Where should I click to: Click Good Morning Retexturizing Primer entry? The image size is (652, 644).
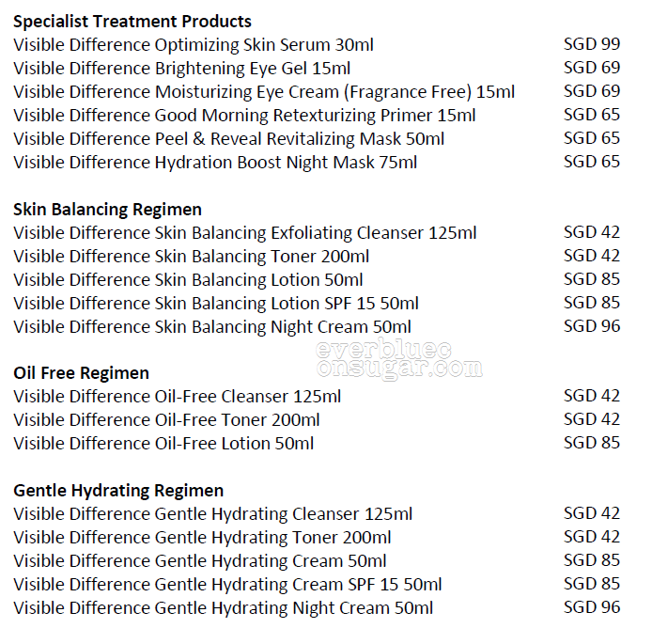click(244, 116)
